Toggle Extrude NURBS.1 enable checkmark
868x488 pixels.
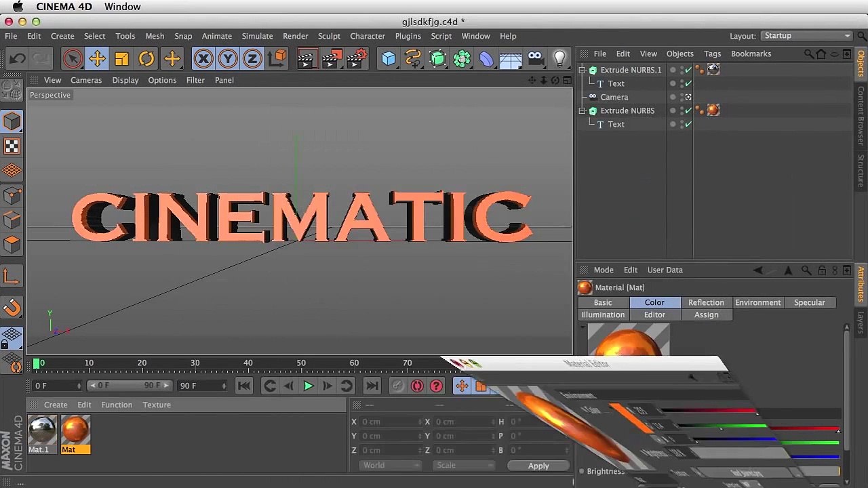point(688,70)
